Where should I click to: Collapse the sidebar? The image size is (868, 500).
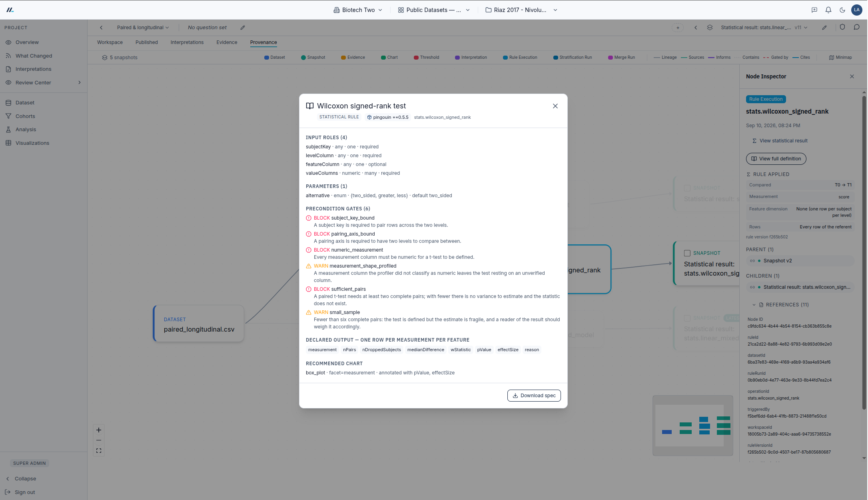[x=25, y=479]
